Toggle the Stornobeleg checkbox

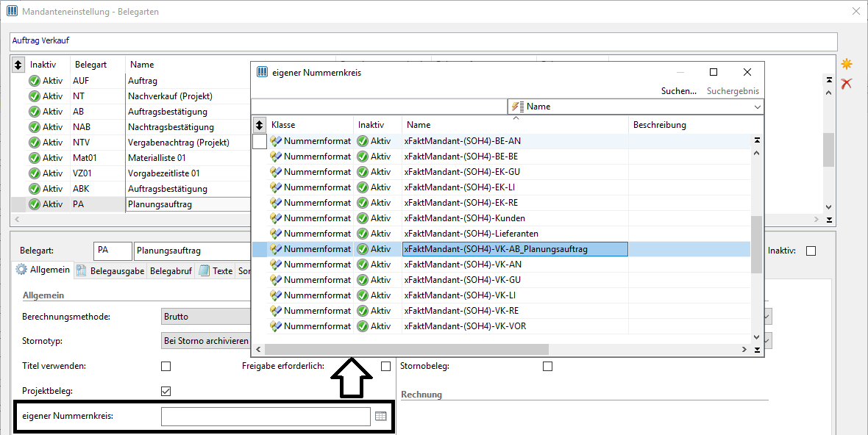pos(547,367)
